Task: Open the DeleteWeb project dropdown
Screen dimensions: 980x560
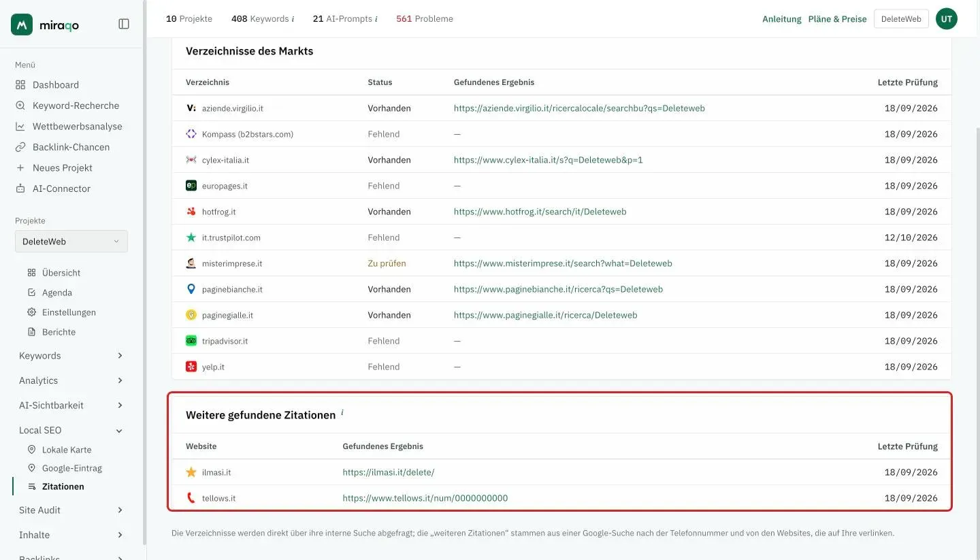Action: tap(71, 242)
